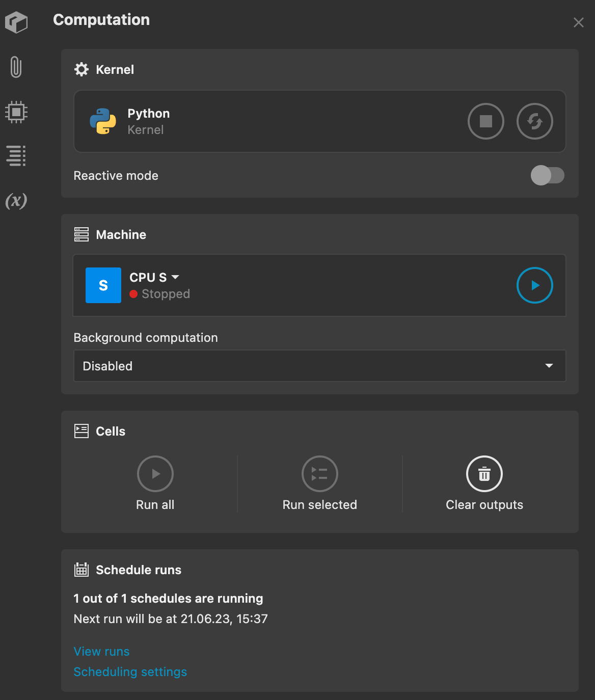Stop the Python kernel
Viewport: 595px width, 700px height.
click(x=485, y=121)
